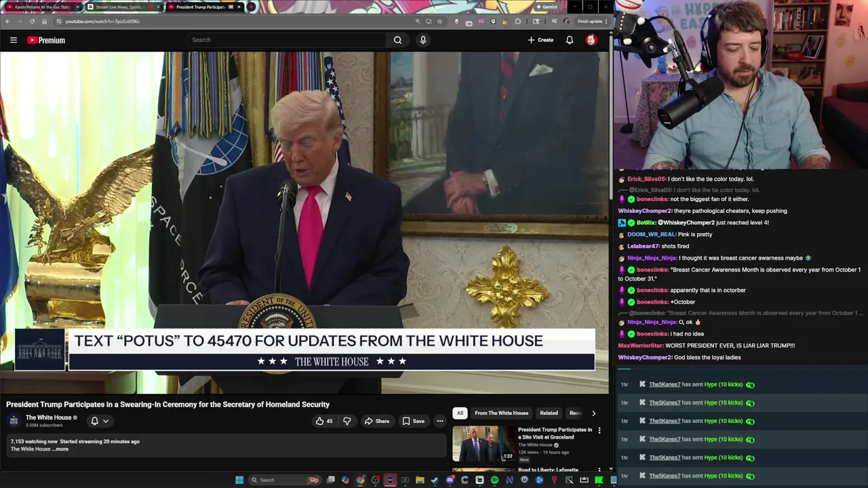Click the BotRix username in chat
This screenshot has width=868, height=488.
click(646, 222)
